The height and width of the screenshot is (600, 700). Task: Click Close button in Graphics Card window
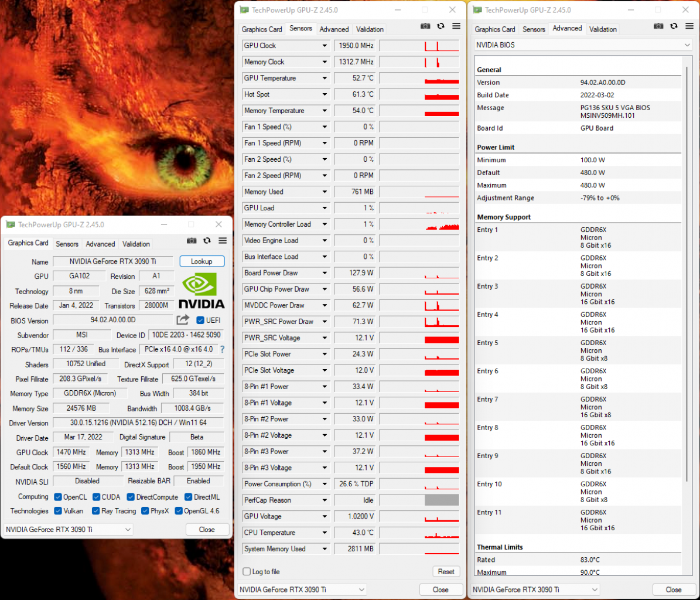[x=207, y=530]
